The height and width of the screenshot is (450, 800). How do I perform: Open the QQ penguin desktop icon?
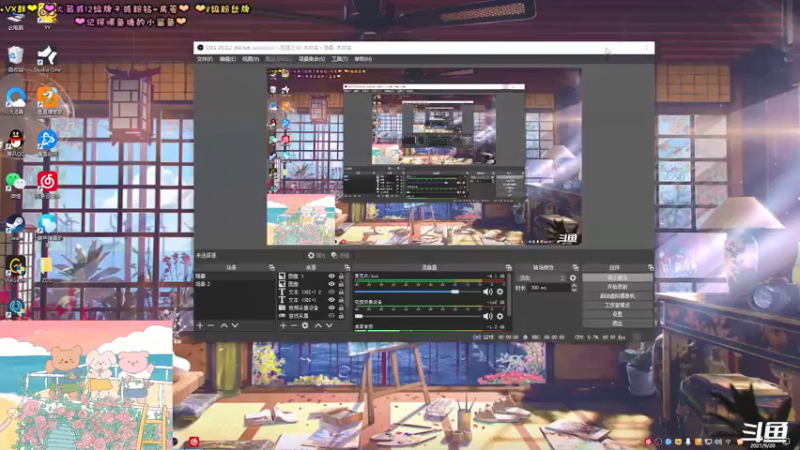click(x=16, y=142)
